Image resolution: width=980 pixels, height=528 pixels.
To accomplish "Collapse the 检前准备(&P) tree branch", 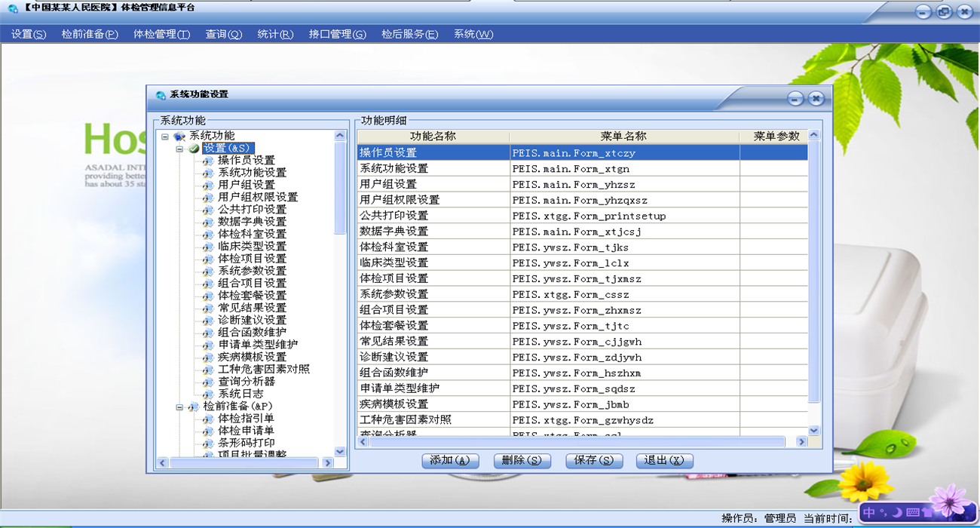I will point(179,407).
